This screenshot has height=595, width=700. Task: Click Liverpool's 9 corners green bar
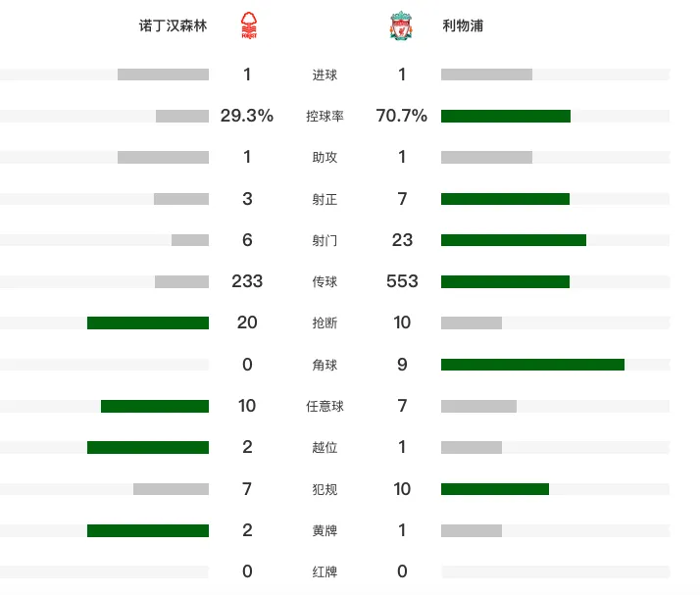click(532, 365)
